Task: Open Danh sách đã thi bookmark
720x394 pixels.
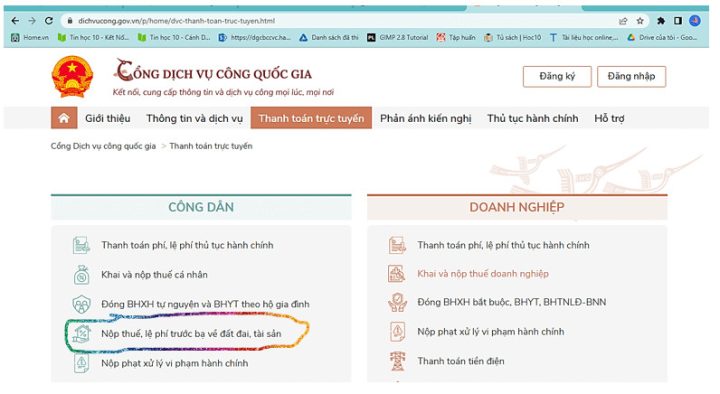Action: pyautogui.click(x=329, y=38)
